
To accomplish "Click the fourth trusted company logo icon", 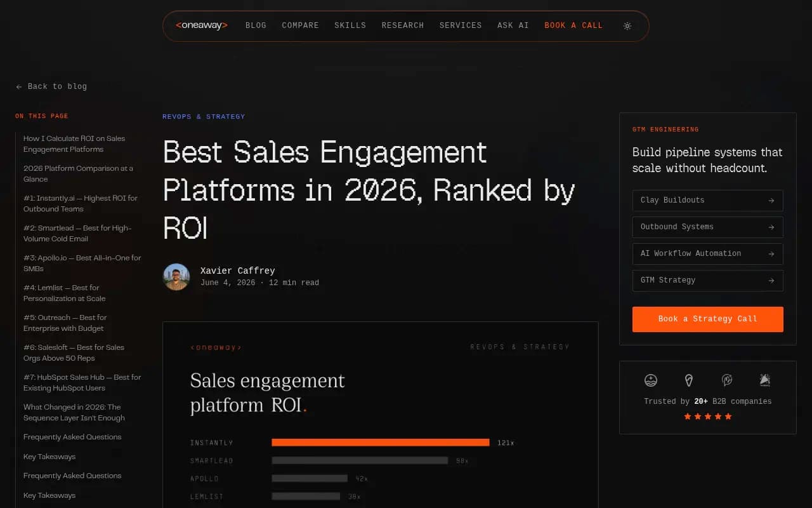I will pos(765,380).
